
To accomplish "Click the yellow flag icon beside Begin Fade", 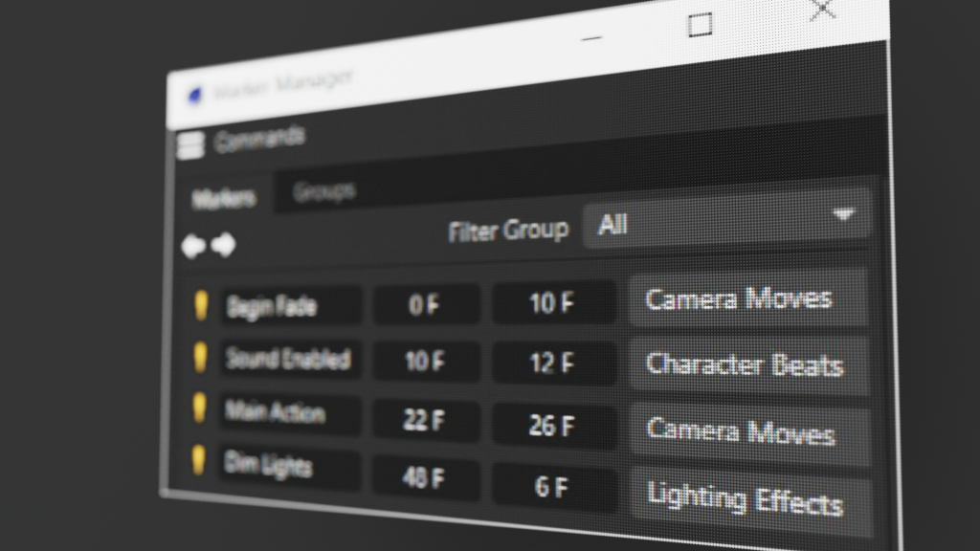I will pos(204,302).
